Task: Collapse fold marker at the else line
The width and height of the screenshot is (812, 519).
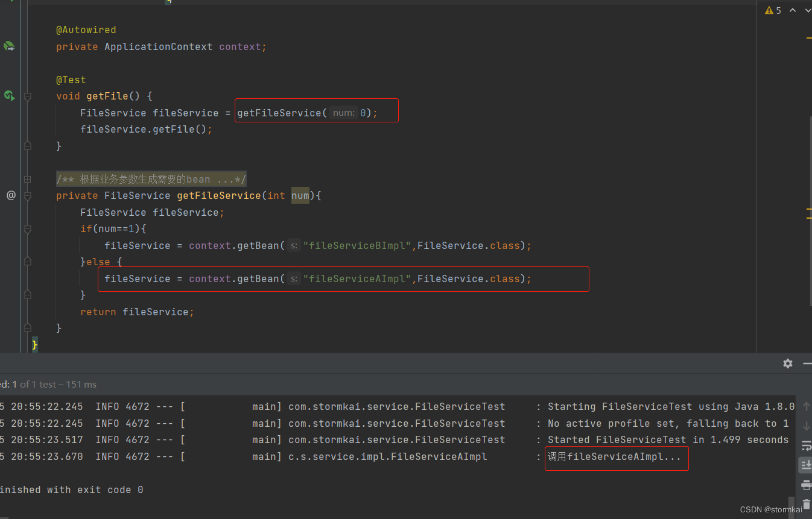Action: click(28, 261)
